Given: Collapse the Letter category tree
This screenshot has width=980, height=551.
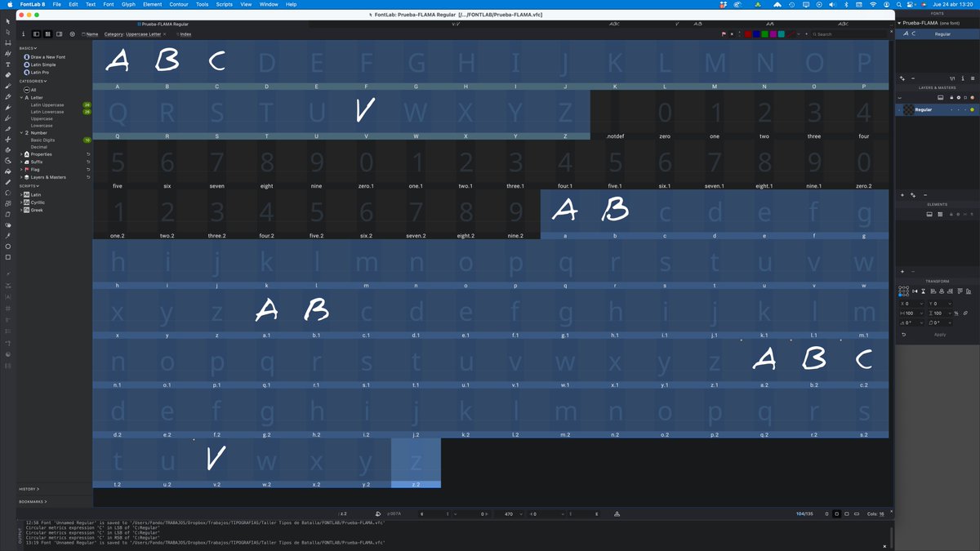Looking at the screenshot, I should coord(21,97).
